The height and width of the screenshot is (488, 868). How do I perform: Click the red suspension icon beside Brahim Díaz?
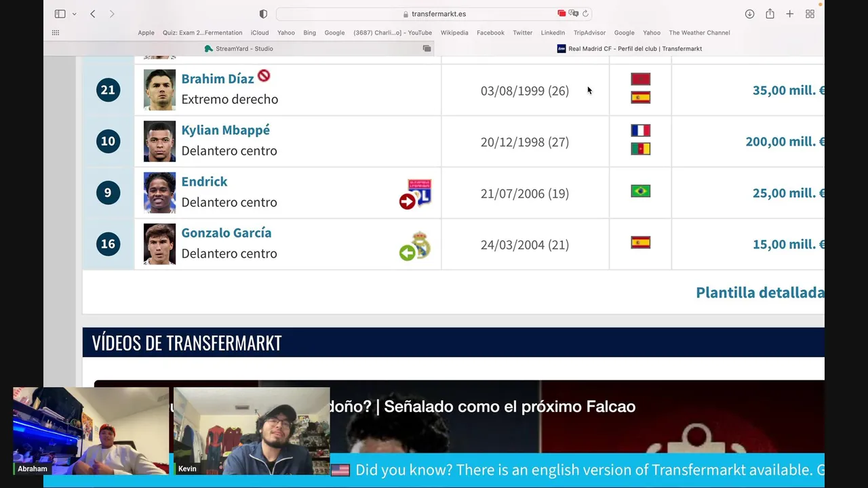[x=264, y=76]
